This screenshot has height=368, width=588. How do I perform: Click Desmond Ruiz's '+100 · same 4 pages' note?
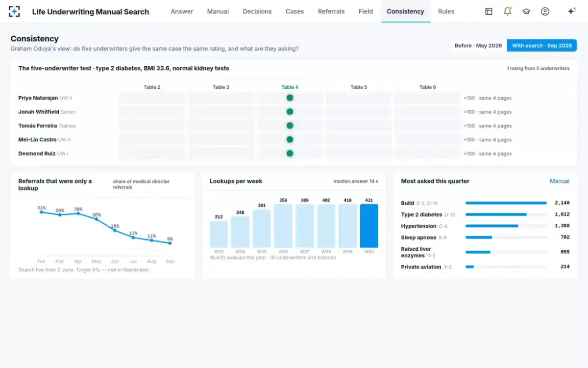tap(488, 154)
